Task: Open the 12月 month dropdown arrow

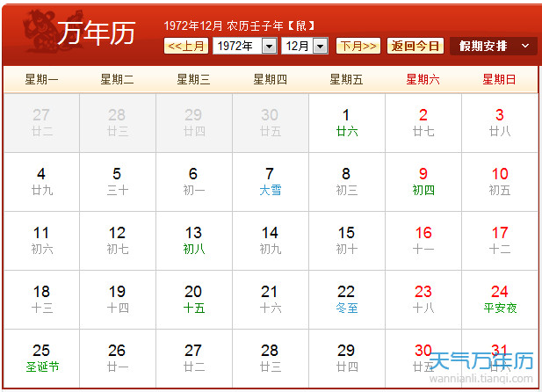Action: tap(320, 46)
